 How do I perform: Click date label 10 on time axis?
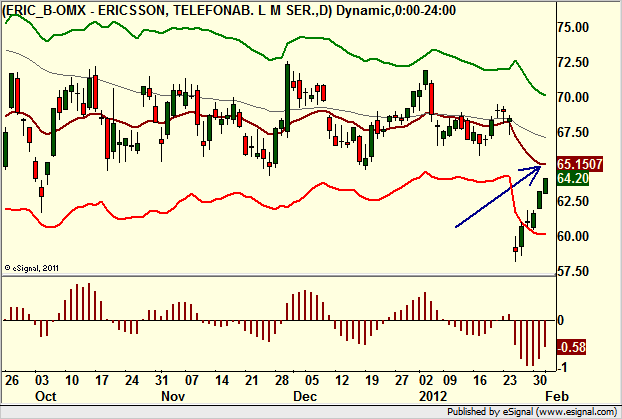(71, 381)
